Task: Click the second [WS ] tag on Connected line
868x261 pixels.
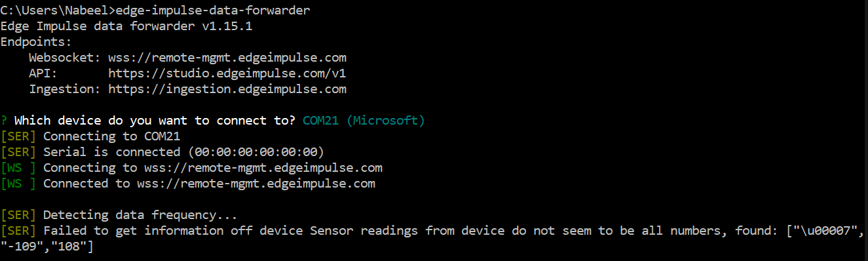Action: click(18, 184)
